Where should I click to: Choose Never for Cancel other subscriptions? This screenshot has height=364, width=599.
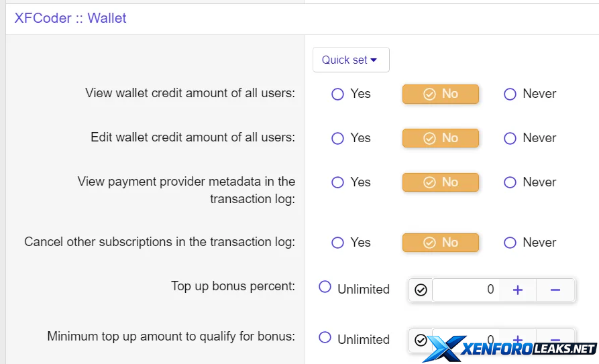click(510, 243)
